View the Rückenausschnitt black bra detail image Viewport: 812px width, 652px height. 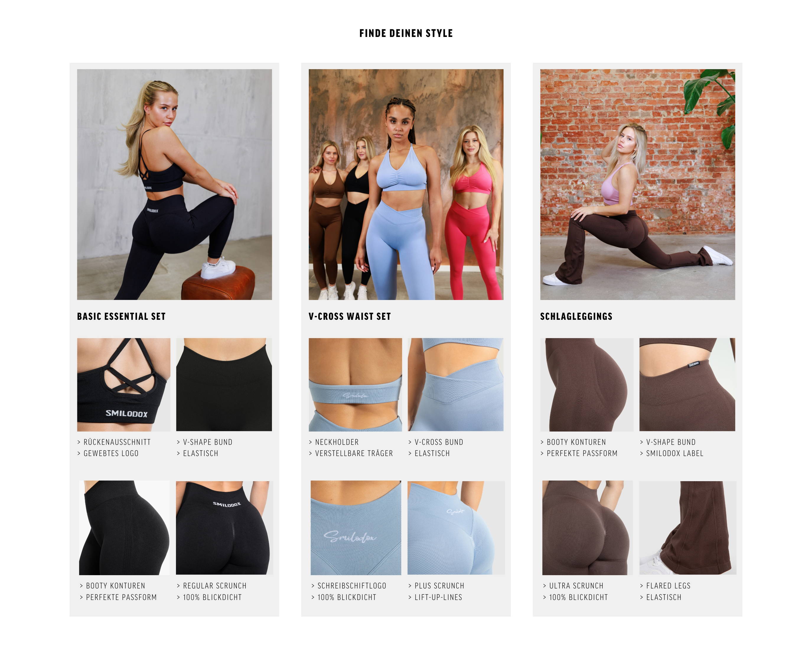(x=124, y=385)
